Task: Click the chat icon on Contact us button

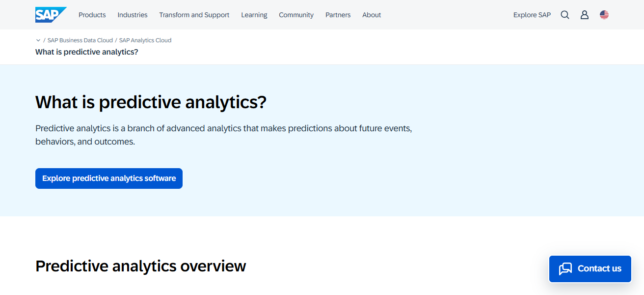Action: tap(566, 268)
